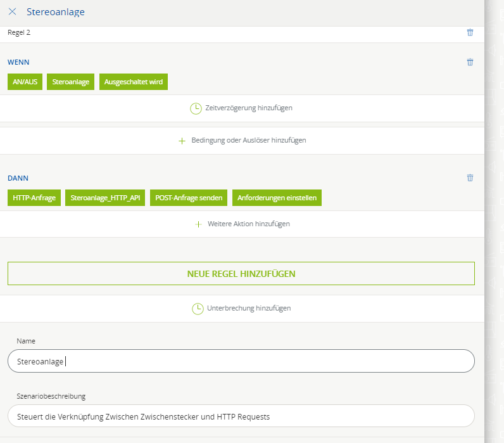
Task: Close the Stereoanlage dialog with X icon
Action: coord(12,11)
